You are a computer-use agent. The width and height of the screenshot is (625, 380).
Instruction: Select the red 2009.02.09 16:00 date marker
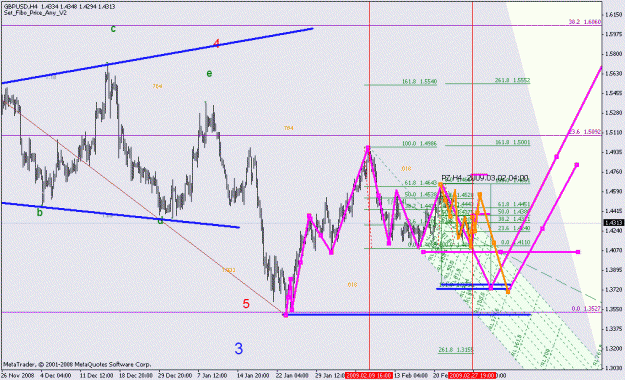click(369, 376)
